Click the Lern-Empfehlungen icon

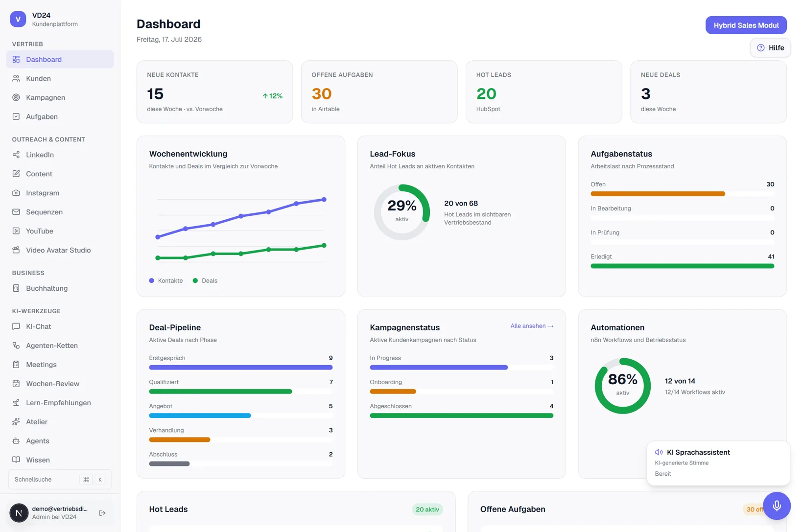(16, 403)
